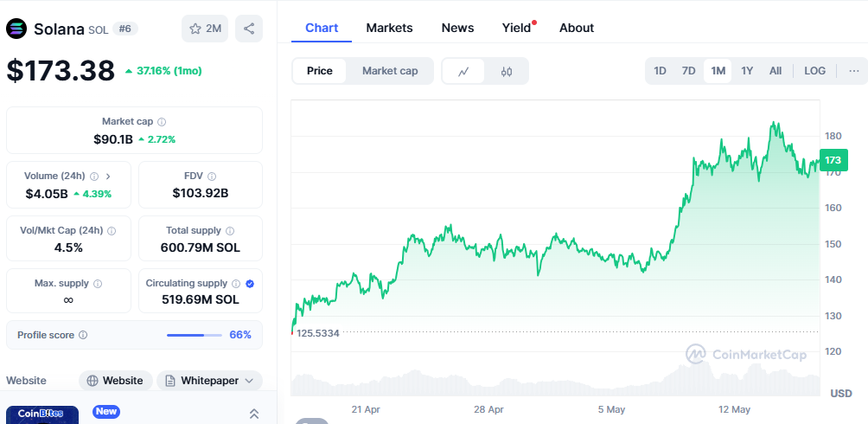Switch to candlestick chart icon
The height and width of the screenshot is (424, 868).
pos(507,71)
